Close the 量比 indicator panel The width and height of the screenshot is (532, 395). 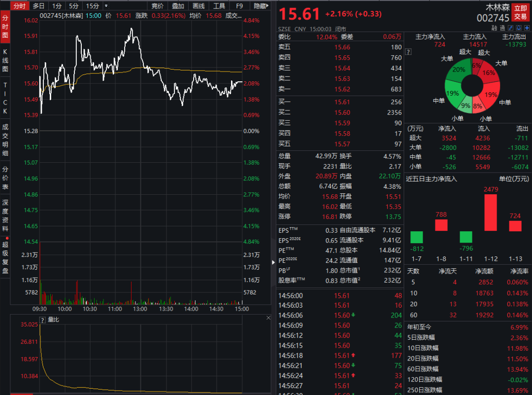(x=268, y=319)
